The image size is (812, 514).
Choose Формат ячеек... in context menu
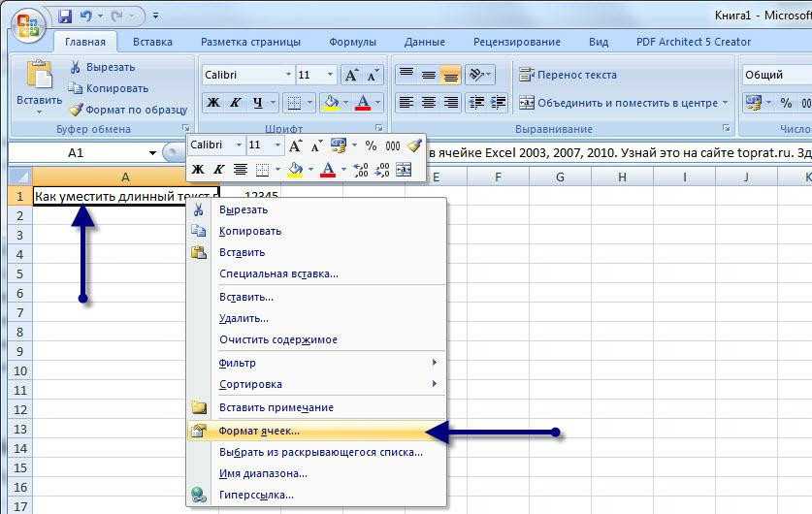316,431
